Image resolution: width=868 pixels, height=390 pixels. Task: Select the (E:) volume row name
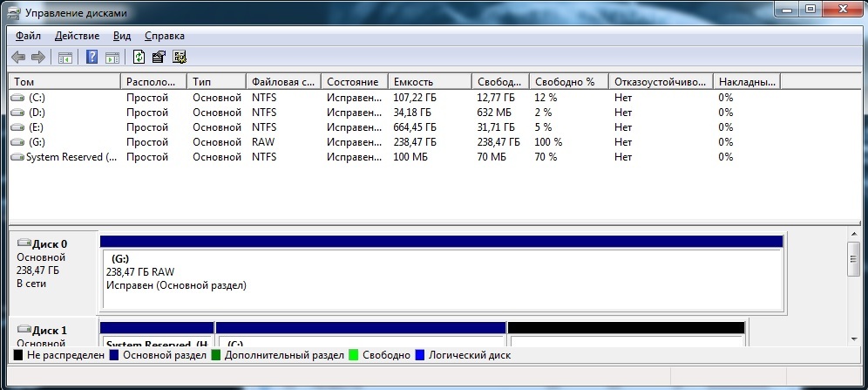[36, 127]
